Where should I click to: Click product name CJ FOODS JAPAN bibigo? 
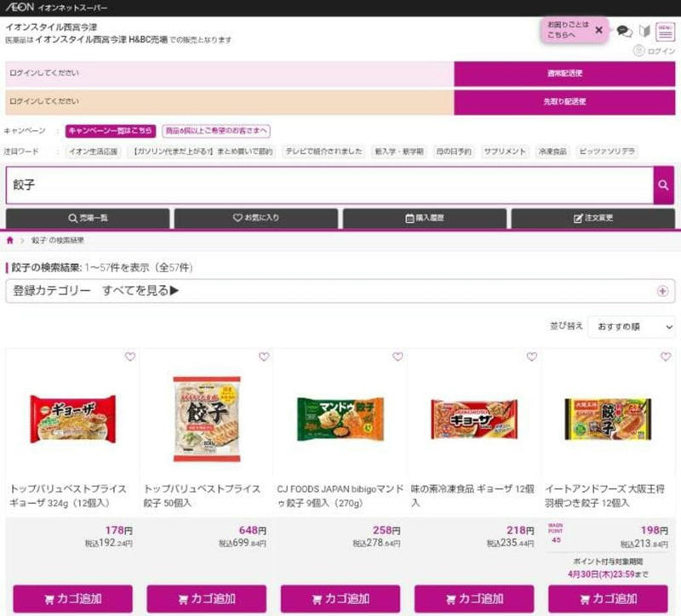click(x=340, y=496)
